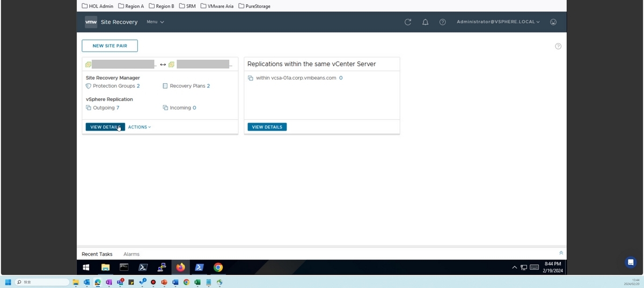Screen dimensions: 644x288
Task: Click the Site Recovery title text
Action: click(x=119, y=22)
